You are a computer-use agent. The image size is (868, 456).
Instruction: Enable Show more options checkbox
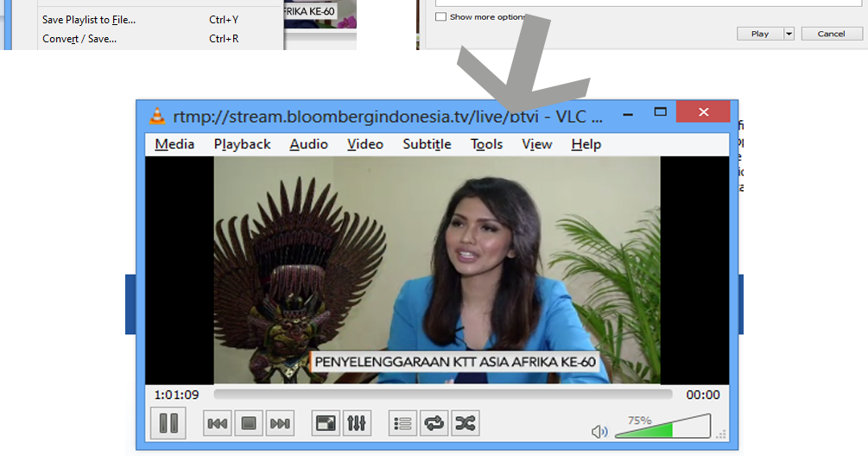tap(440, 16)
